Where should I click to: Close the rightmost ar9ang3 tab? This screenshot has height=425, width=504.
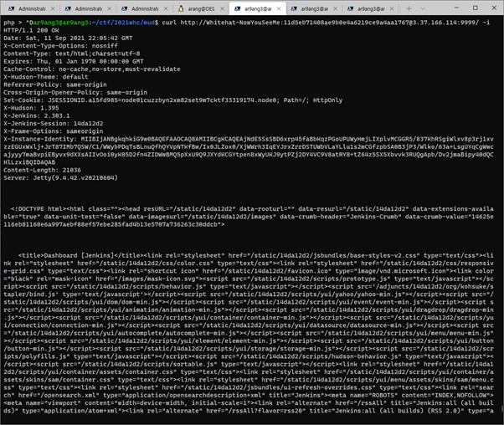coord(392,8)
